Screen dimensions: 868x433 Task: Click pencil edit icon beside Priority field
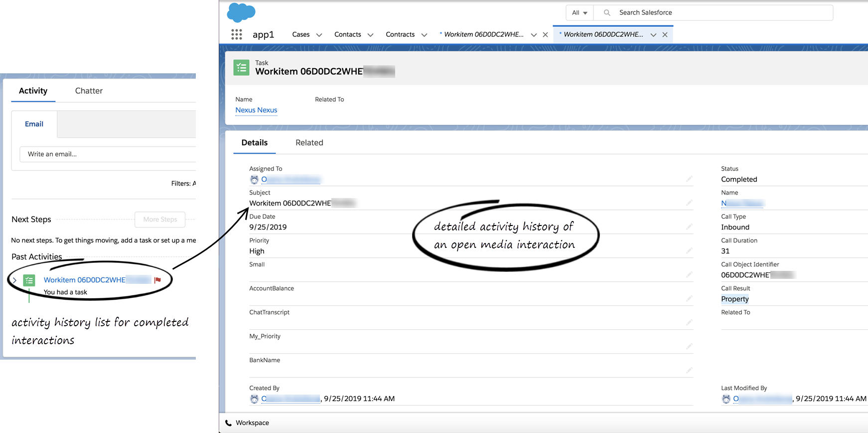click(x=689, y=250)
